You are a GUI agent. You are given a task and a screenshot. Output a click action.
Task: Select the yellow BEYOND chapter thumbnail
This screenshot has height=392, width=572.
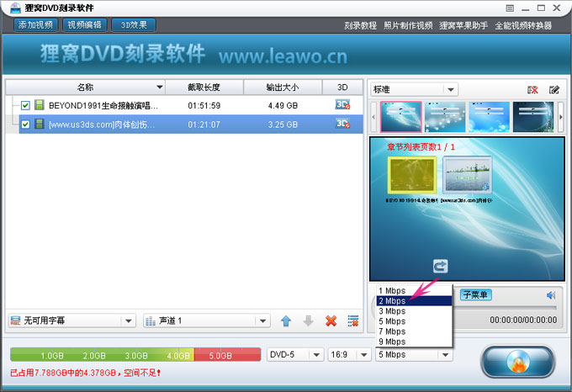point(412,175)
